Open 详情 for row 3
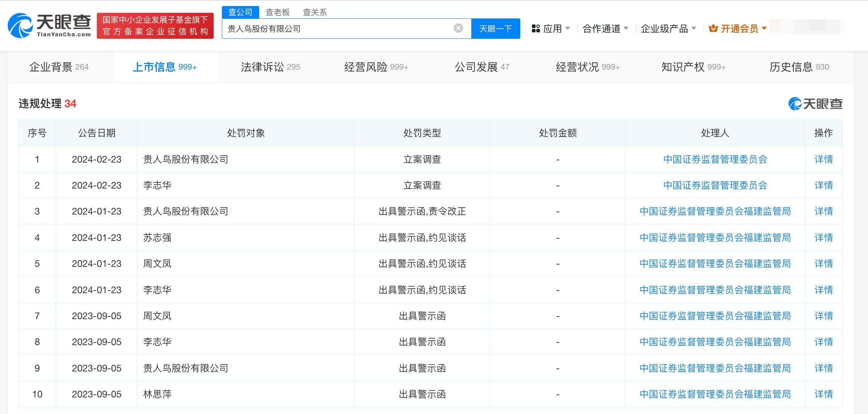The image size is (868, 414). 824,211
